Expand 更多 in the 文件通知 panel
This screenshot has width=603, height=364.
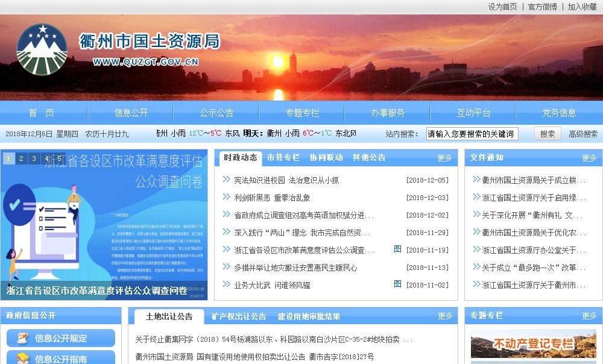(x=589, y=158)
